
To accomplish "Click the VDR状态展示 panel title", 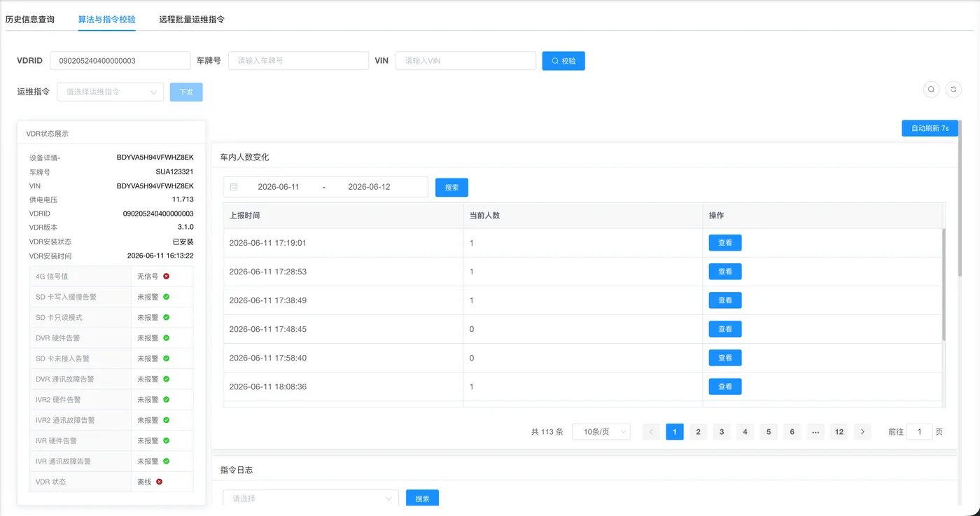I will pos(48,133).
